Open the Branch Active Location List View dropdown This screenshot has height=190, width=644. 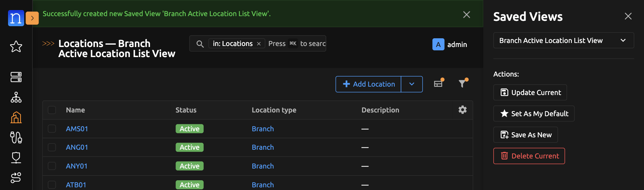pos(563,41)
